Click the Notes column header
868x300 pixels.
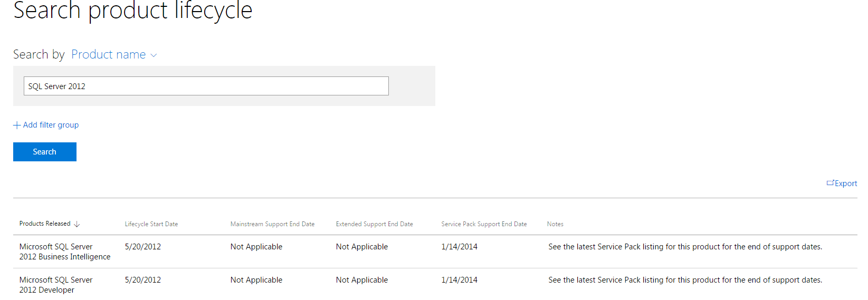tap(555, 224)
